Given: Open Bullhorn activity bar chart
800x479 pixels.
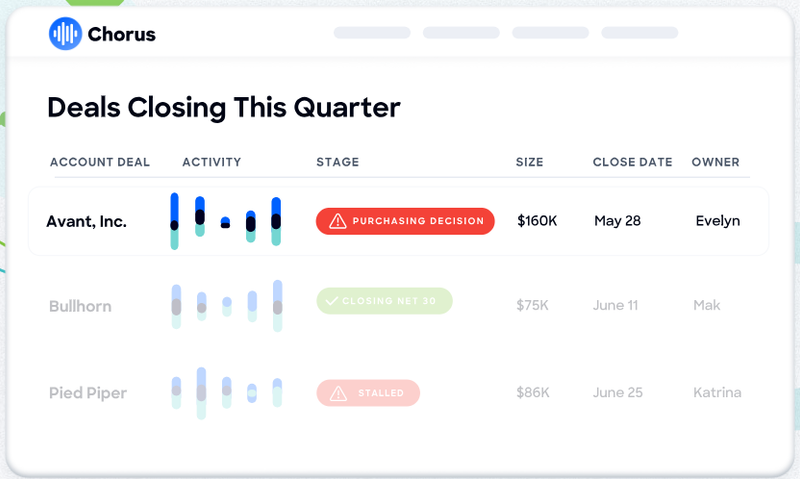Looking at the screenshot, I should 227,306.
